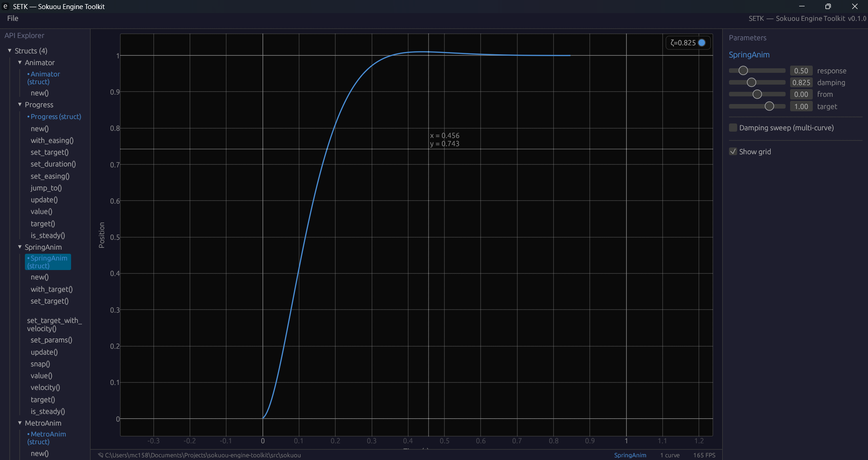This screenshot has width=868, height=460.
Task: Open set_target_with_velocity() under SpringAnim
Action: [54, 325]
